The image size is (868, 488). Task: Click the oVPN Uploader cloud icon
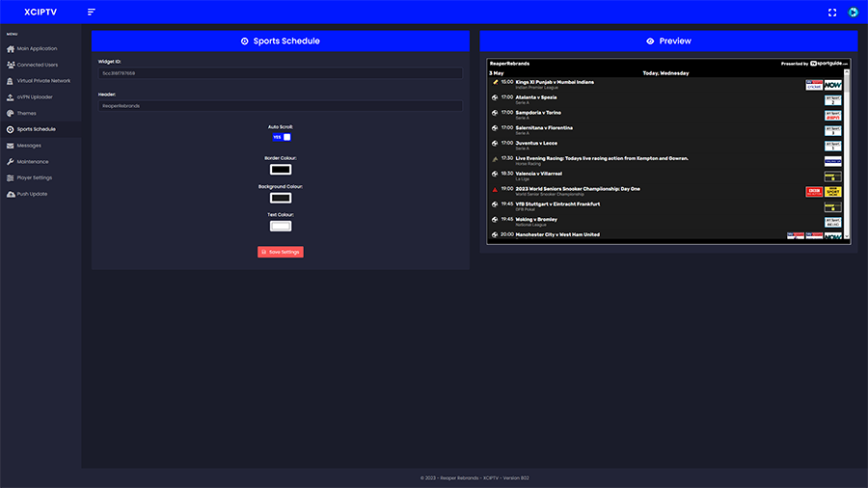[11, 96]
